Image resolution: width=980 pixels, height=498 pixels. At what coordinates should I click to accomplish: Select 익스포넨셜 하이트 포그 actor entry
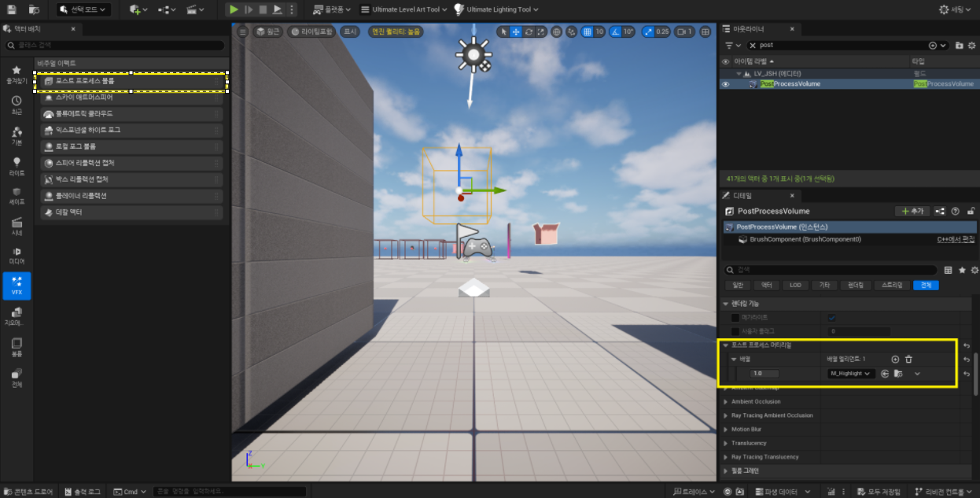click(x=131, y=130)
